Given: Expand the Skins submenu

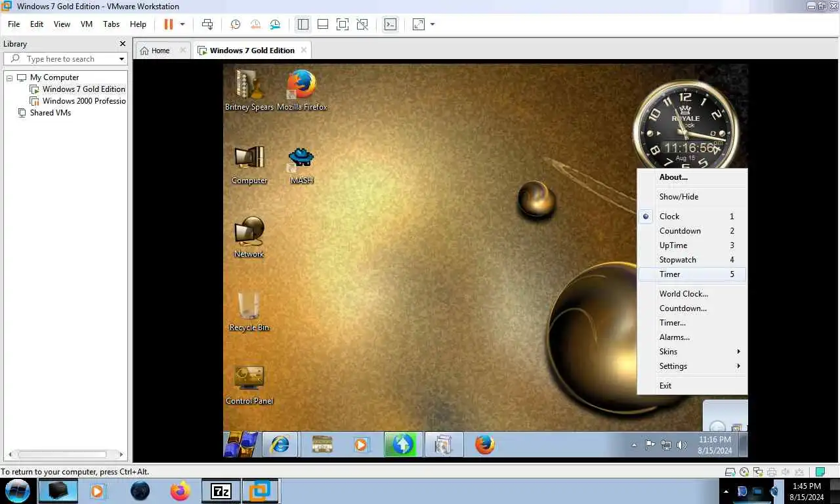Looking at the screenshot, I should (x=692, y=352).
